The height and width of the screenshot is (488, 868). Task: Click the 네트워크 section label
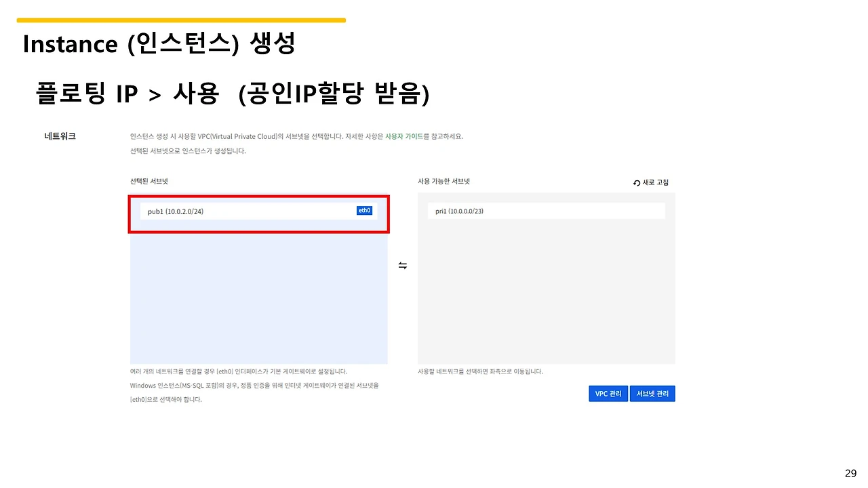[60, 136]
